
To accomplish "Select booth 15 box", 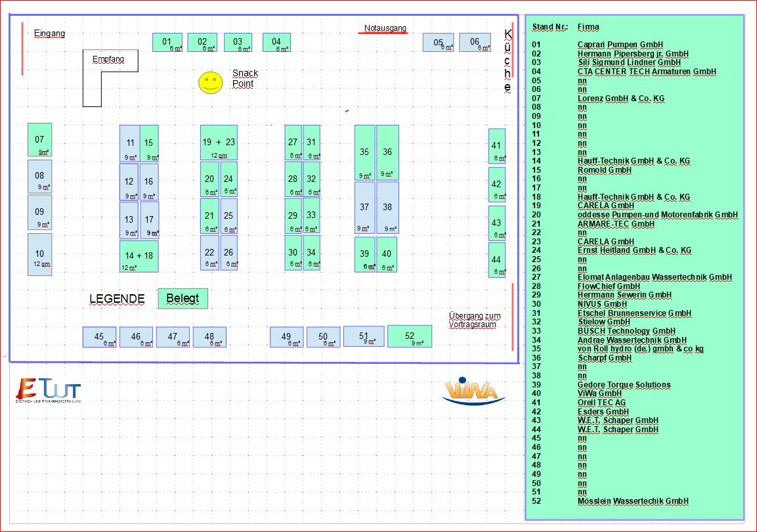I will click(149, 143).
